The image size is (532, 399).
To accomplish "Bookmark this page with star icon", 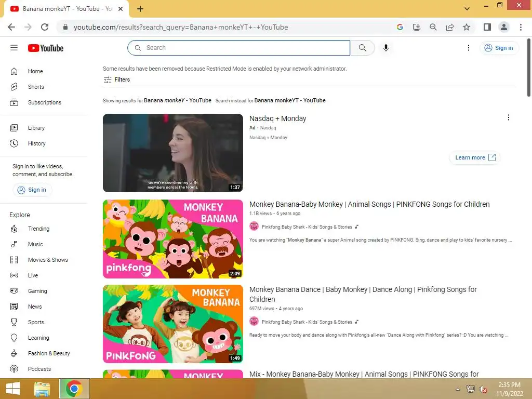I will [467, 27].
